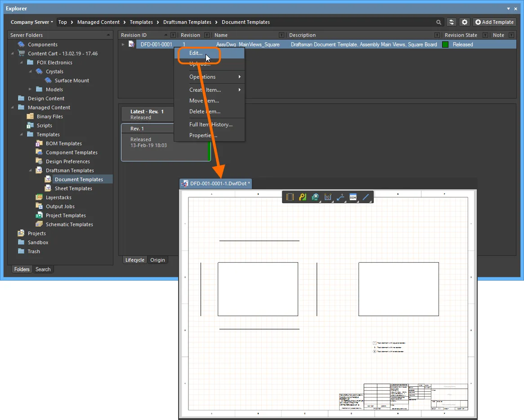Choose Full Item History from context menu

point(210,125)
